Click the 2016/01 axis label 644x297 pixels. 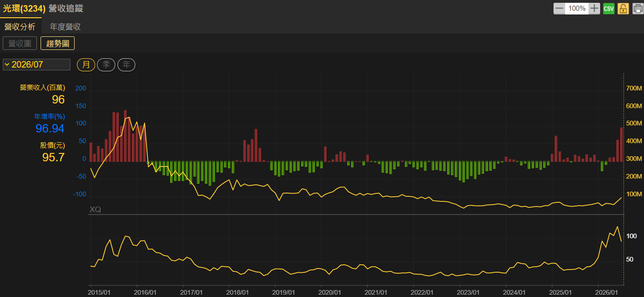pyautogui.click(x=145, y=291)
